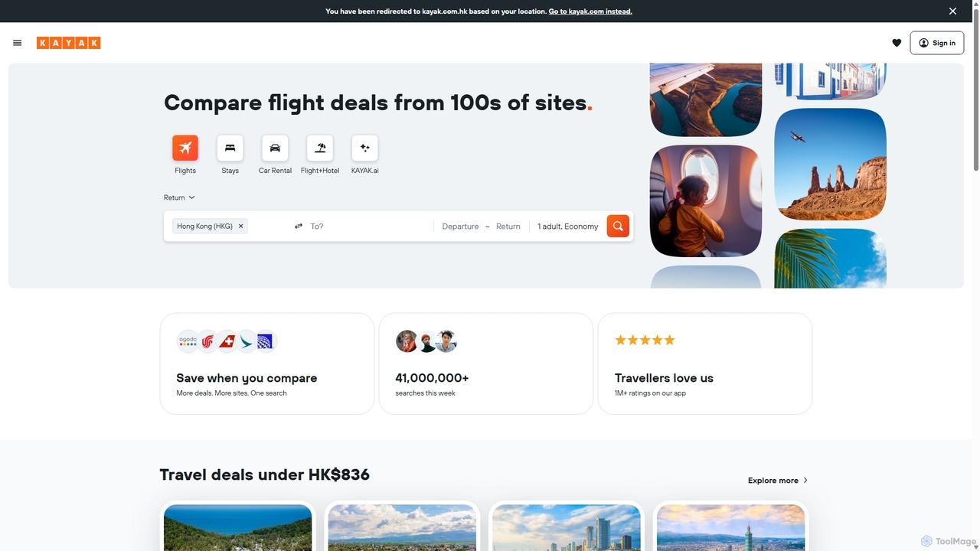This screenshot has height=551, width=980.
Task: Expand the Return trip type dropdown
Action: 179,197
